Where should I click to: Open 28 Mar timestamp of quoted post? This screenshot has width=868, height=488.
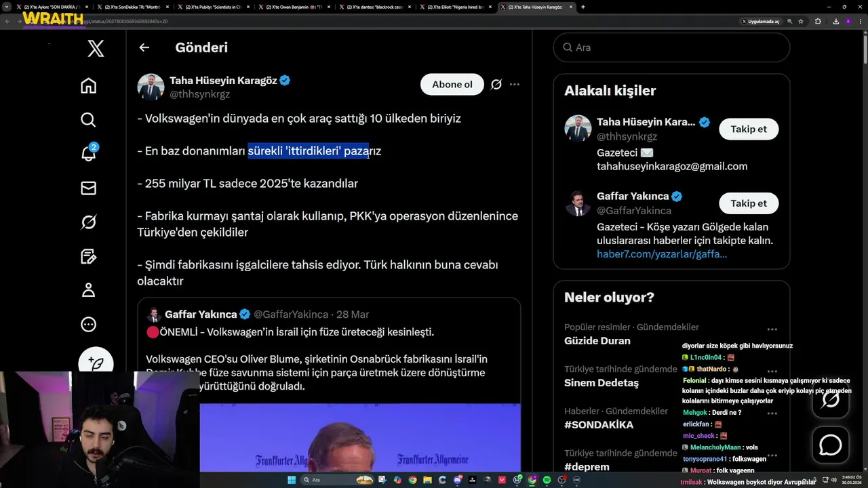(x=353, y=314)
